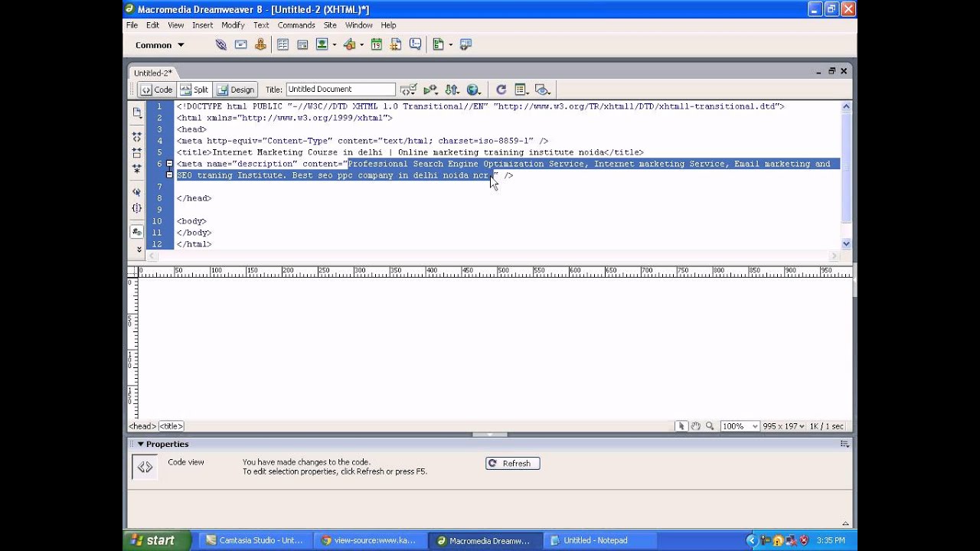The height and width of the screenshot is (551, 980).
Task: Select the <title> tag in tag selector
Action: click(x=171, y=426)
